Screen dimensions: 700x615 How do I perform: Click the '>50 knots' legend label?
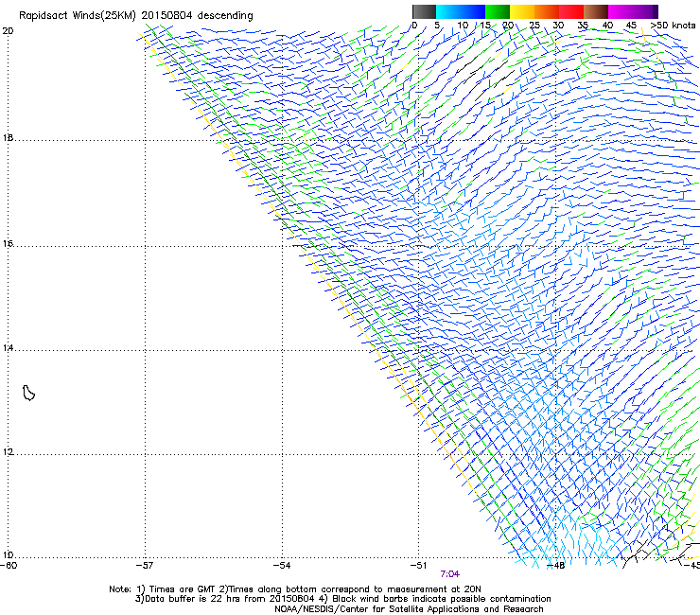pos(674,26)
